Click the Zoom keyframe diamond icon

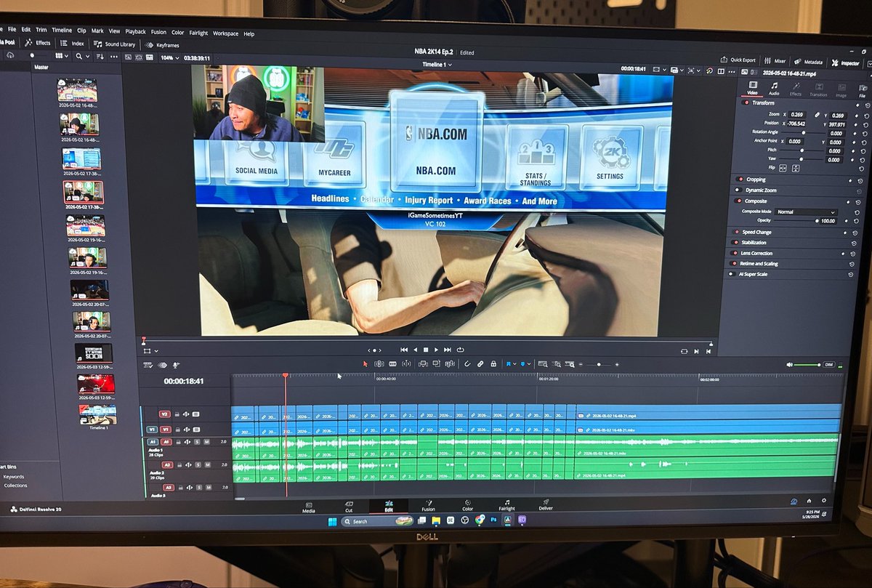[x=857, y=116]
